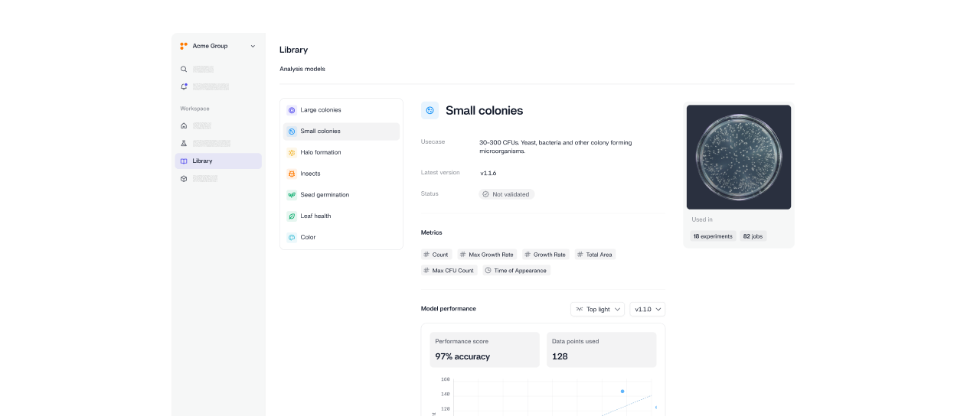Open the Insects model
This screenshot has width=980, height=416.
(x=341, y=174)
